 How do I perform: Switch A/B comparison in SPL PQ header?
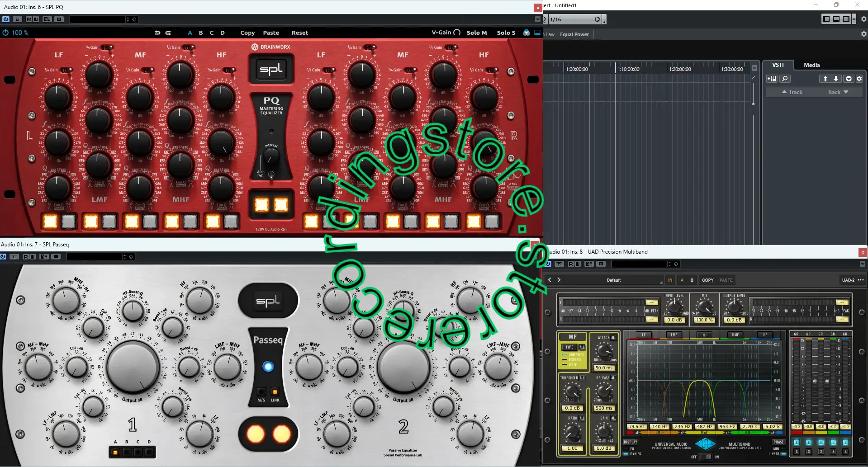click(47, 19)
